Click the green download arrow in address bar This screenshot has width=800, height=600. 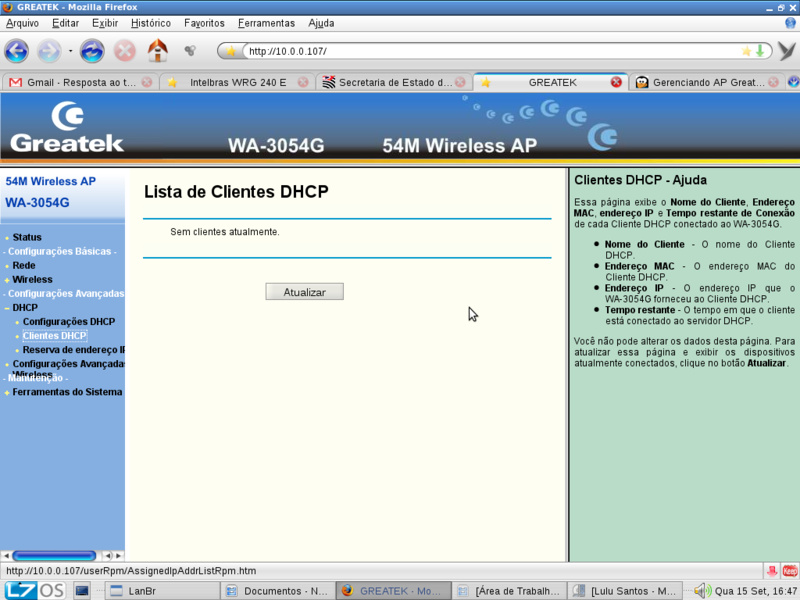coord(760,51)
